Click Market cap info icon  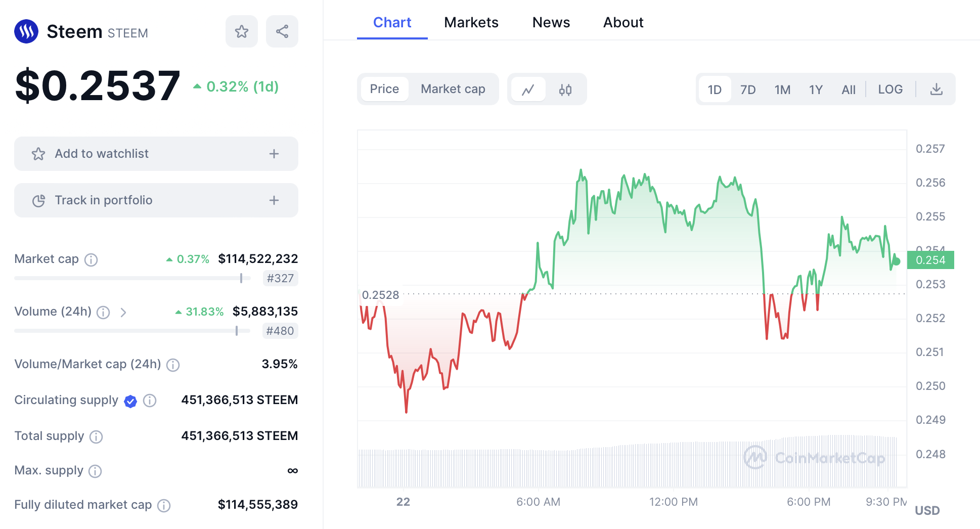91,259
